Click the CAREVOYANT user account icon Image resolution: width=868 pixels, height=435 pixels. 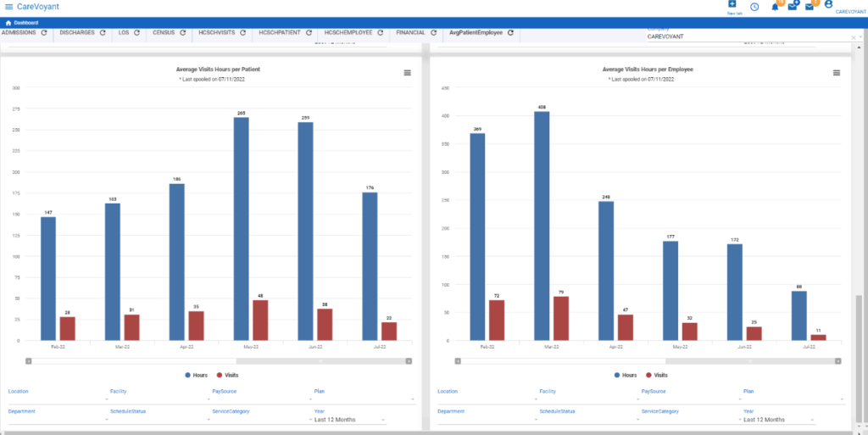[x=828, y=4]
